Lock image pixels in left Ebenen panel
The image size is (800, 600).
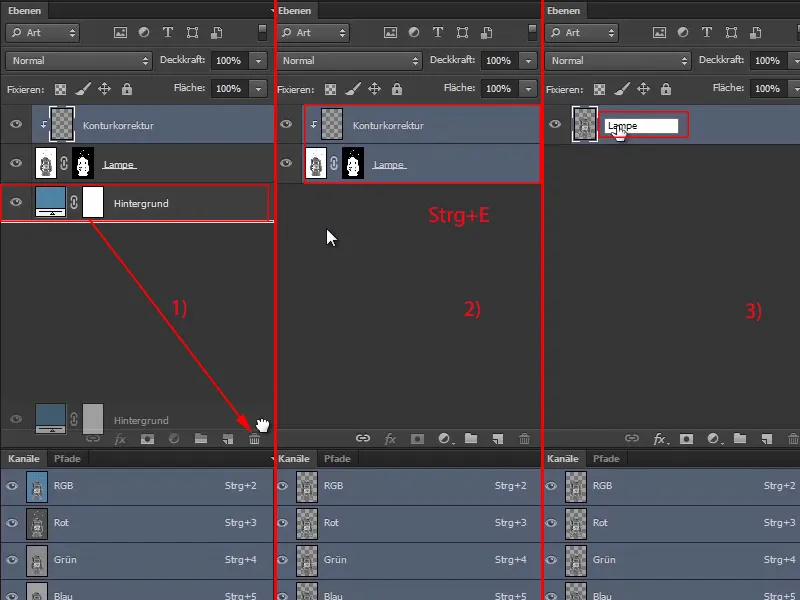point(83,89)
